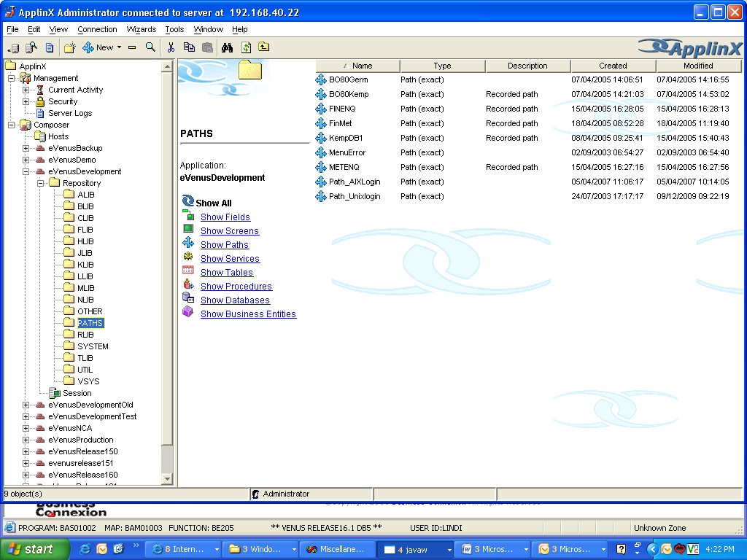Click the database icon beside Show Databases
Screen dimensions: 747x560
(188, 298)
